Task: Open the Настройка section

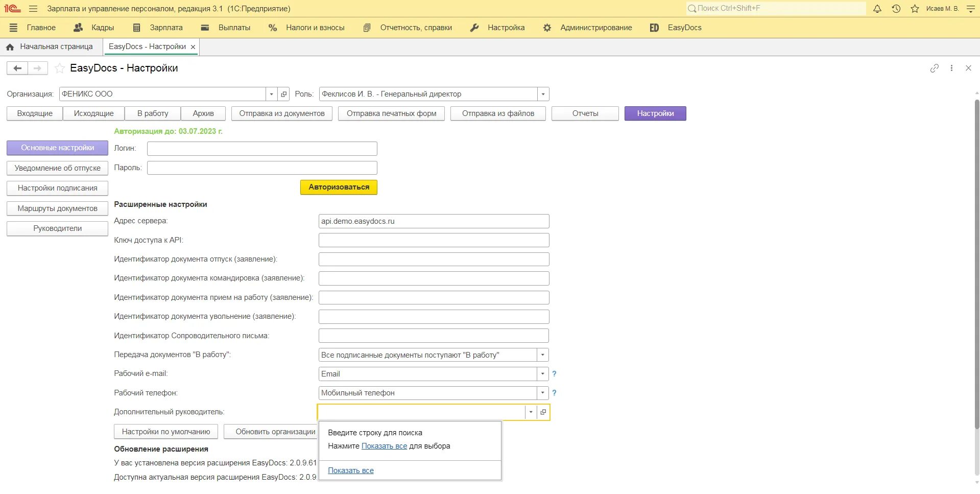Action: [x=497, y=28]
